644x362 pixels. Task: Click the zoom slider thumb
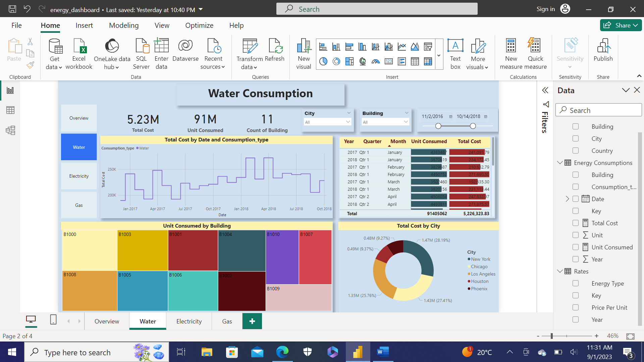coord(552,336)
